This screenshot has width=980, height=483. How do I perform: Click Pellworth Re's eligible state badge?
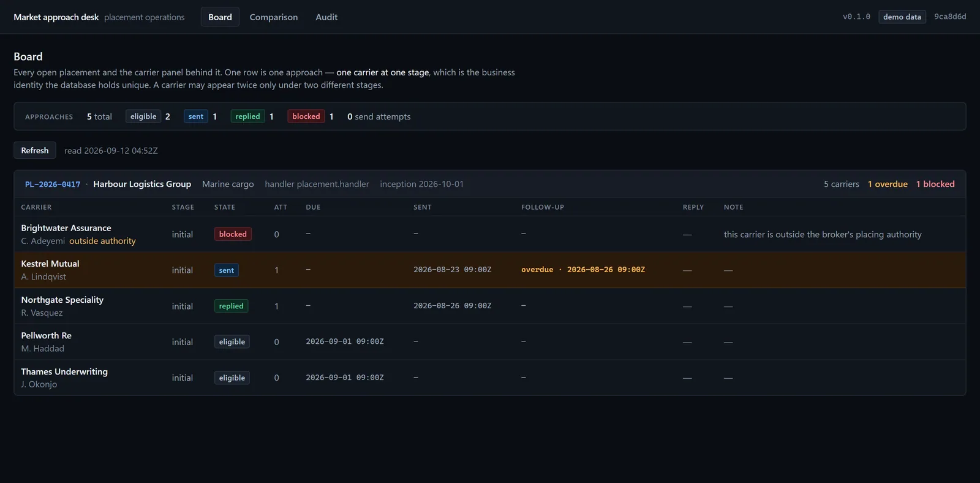pos(232,342)
